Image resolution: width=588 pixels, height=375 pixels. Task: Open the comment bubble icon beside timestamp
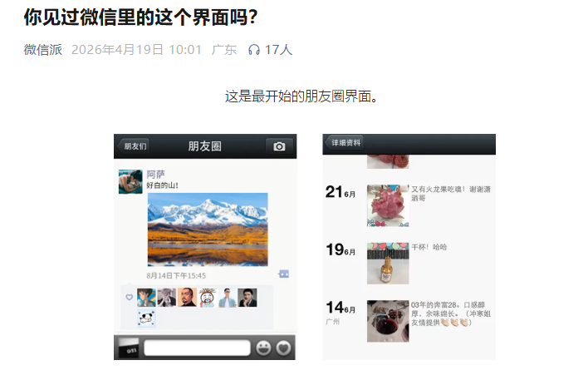pos(284,274)
